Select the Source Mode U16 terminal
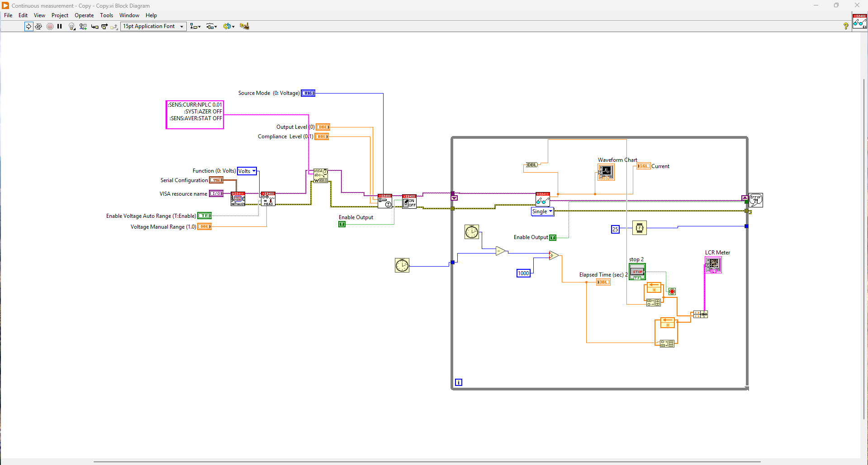 (308, 93)
